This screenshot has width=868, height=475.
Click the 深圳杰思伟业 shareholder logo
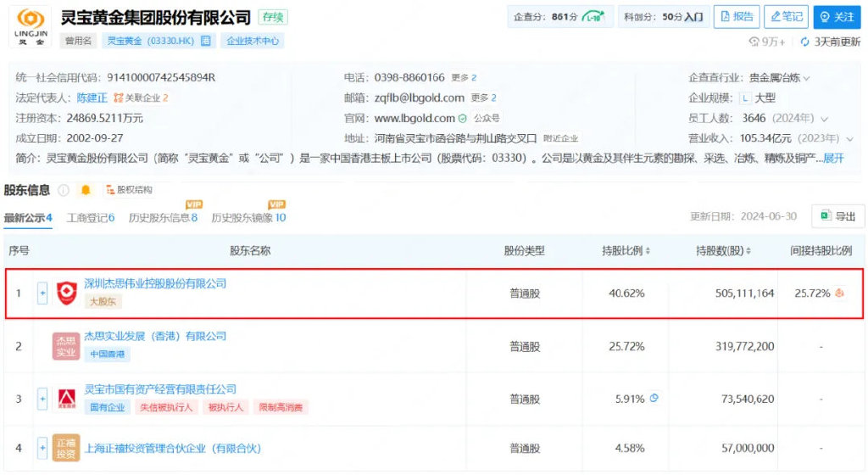coord(67,293)
